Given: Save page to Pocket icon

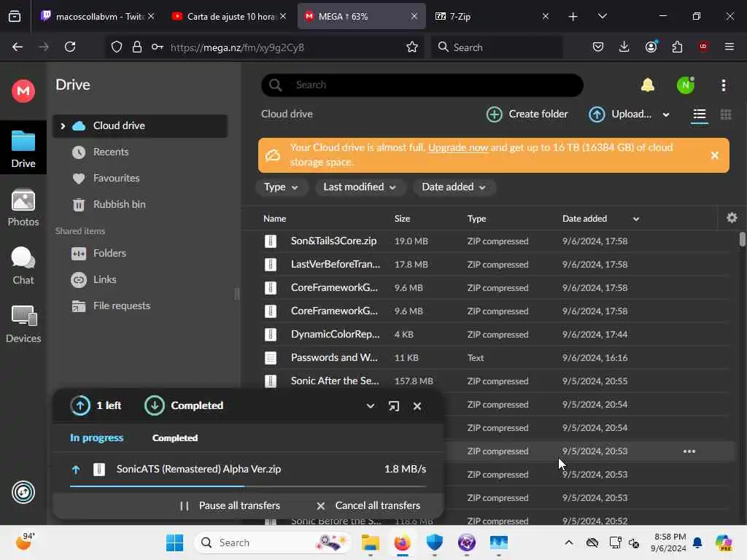Looking at the screenshot, I should [x=598, y=47].
